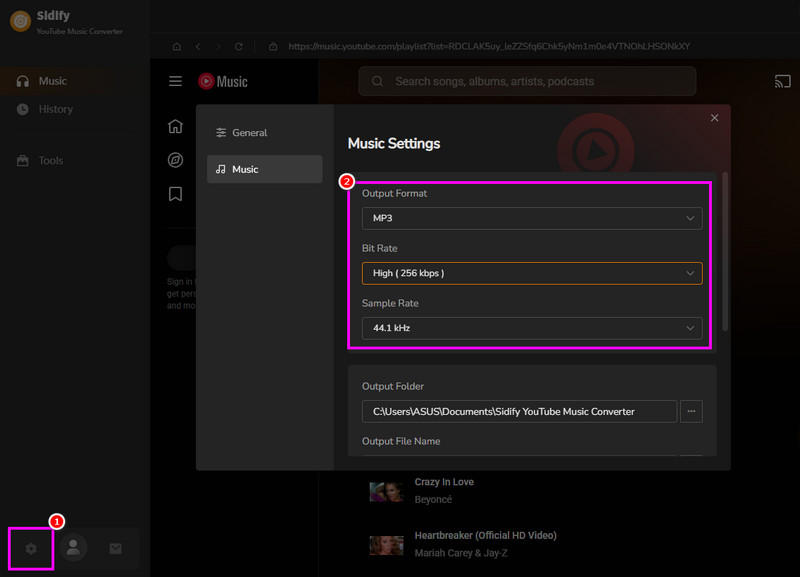Navigate forward with the right arrow
Screen dimensions: 800x577
pyautogui.click(x=218, y=46)
